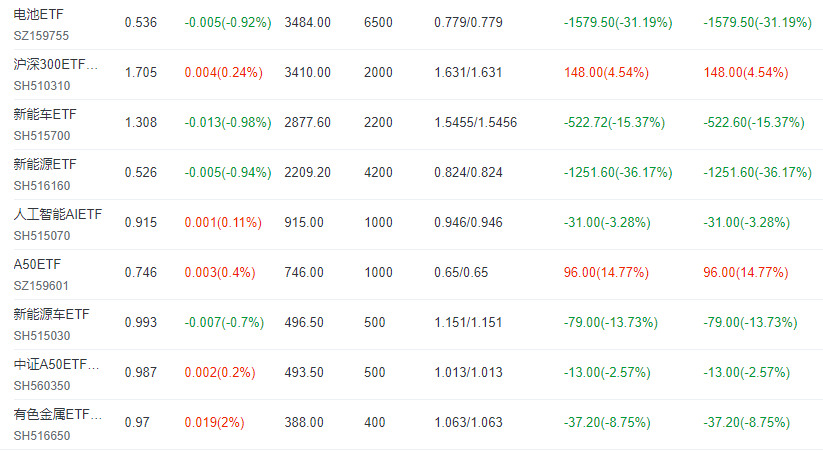Click the 1.063/1.063 cost price
823x452 pixels.
[468, 422]
